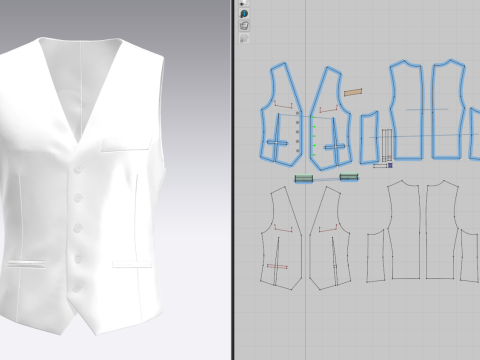Viewport: 480px width, 360px height.
Task: Click the top button on the 3D vest
Action: tap(78, 169)
